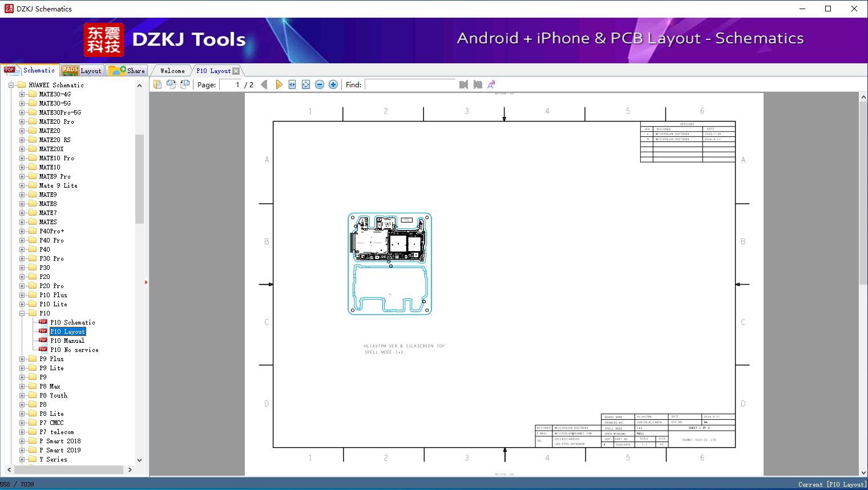
Task: Click the Y Series folder icon
Action: pyautogui.click(x=33, y=459)
